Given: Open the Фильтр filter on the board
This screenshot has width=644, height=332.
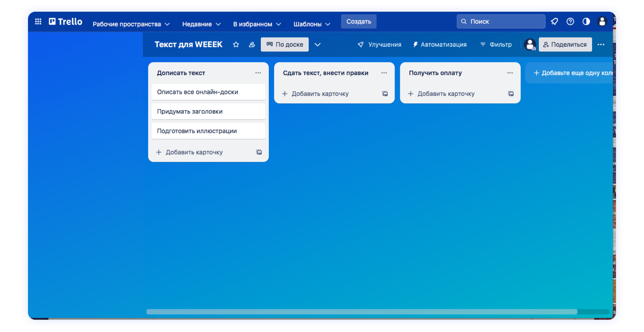Looking at the screenshot, I should (x=495, y=44).
